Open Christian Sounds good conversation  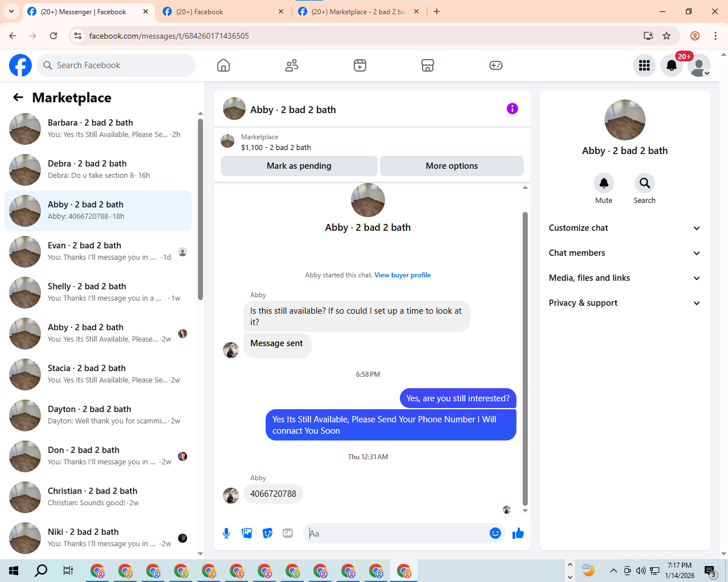(98, 497)
